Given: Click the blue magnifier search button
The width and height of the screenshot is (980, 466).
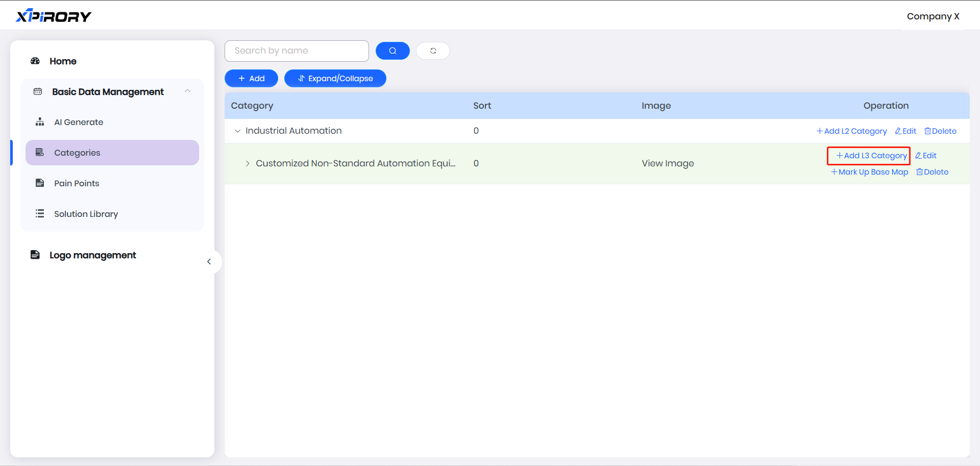Looking at the screenshot, I should click(x=393, y=51).
